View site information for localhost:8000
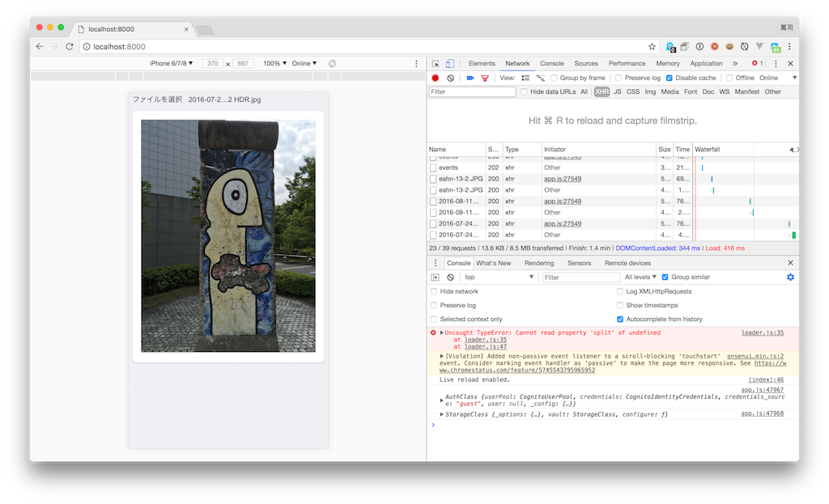The height and width of the screenshot is (504, 829). tap(87, 46)
